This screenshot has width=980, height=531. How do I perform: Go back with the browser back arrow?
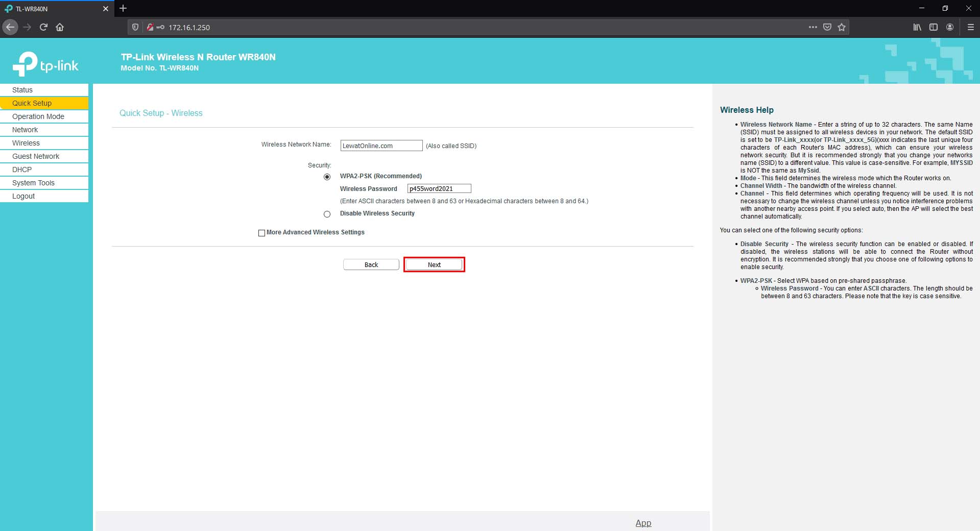coord(10,27)
